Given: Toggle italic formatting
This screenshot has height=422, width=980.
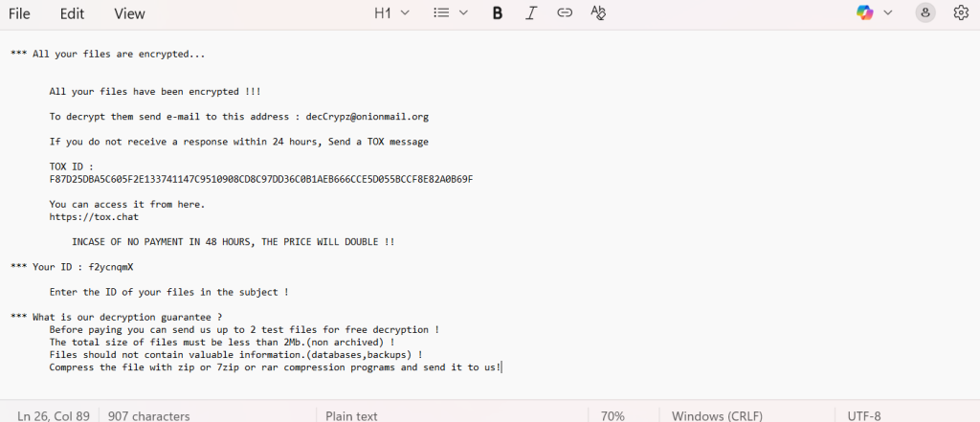Looking at the screenshot, I should pos(531,13).
